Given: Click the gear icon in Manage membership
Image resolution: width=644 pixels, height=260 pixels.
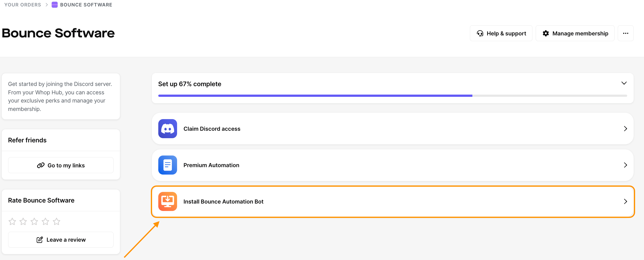Looking at the screenshot, I should point(546,33).
